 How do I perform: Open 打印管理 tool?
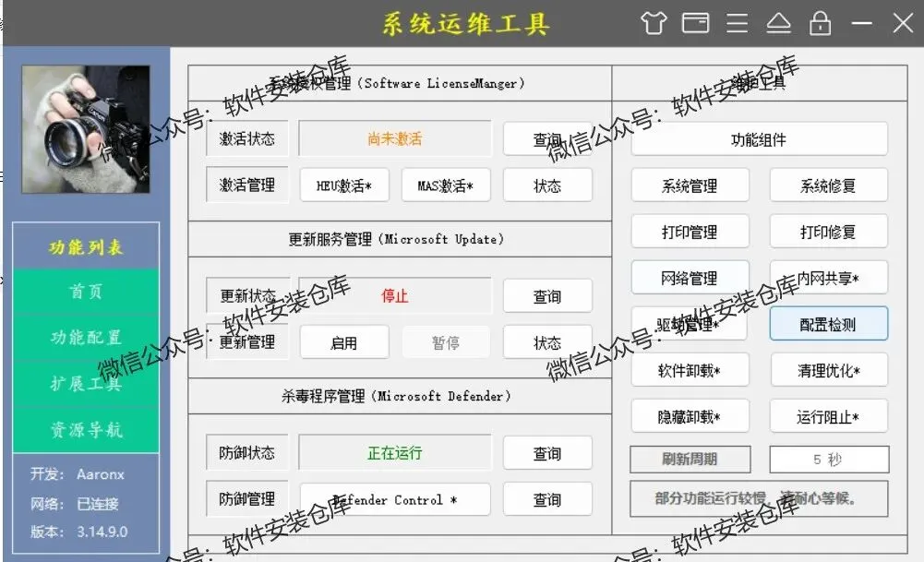(690, 232)
